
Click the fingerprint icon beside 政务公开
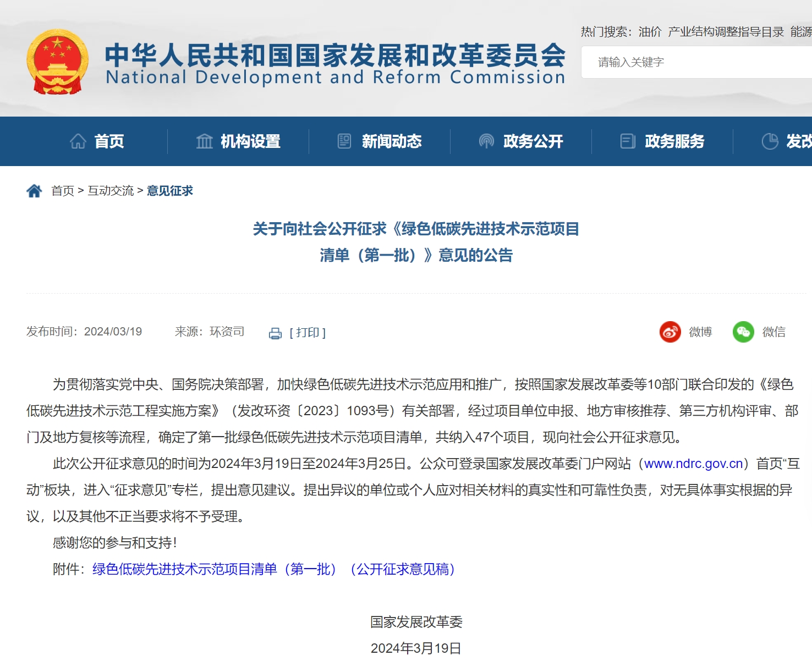(x=486, y=141)
